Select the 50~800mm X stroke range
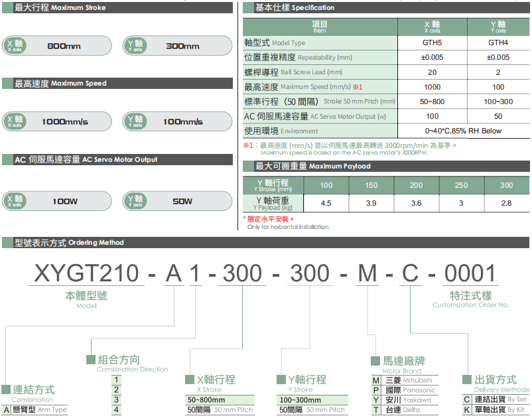 220,399
